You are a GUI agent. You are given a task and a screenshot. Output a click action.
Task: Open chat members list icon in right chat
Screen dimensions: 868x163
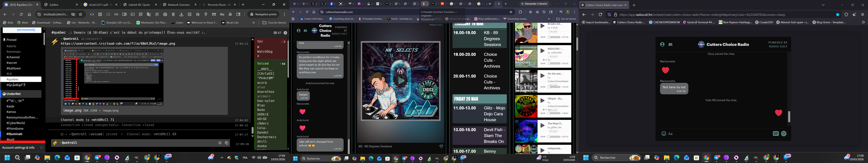671,45
